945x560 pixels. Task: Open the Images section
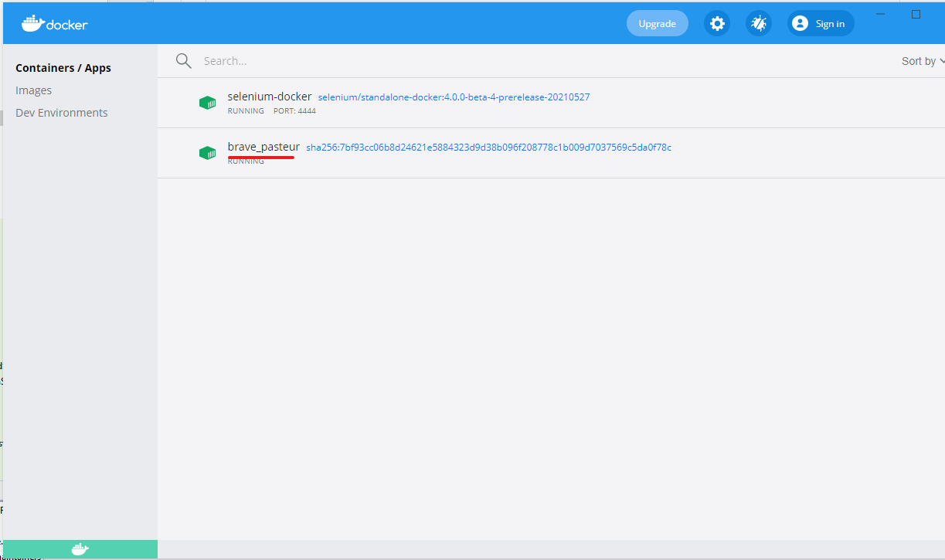[34, 90]
